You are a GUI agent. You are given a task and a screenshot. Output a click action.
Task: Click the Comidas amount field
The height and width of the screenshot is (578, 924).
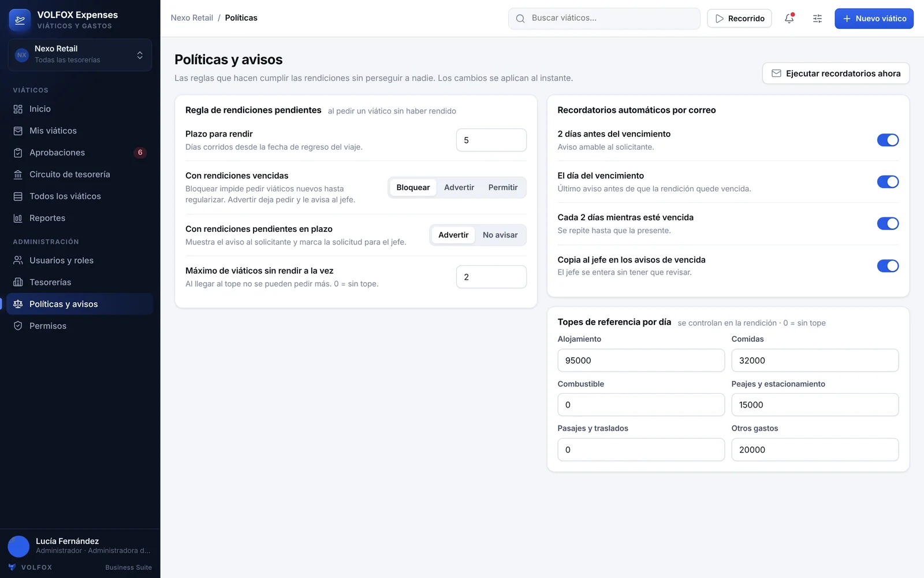tap(815, 360)
